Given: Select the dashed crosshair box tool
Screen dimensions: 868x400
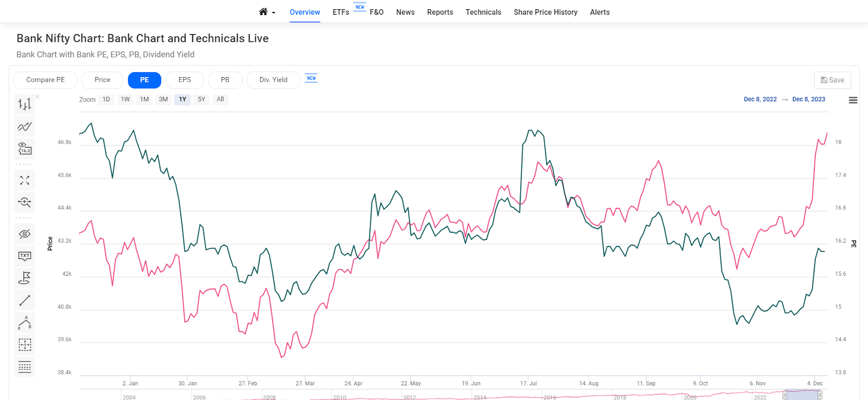Looking at the screenshot, I should click(24, 345).
